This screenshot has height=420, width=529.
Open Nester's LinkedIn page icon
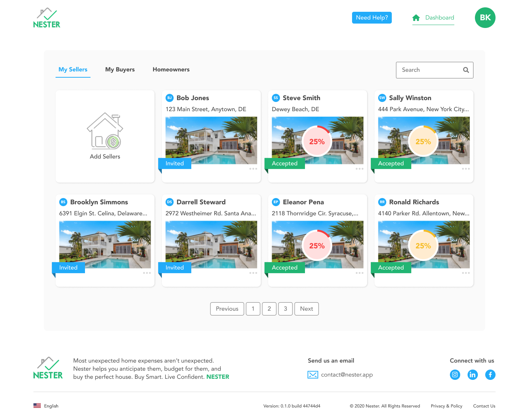(x=473, y=374)
